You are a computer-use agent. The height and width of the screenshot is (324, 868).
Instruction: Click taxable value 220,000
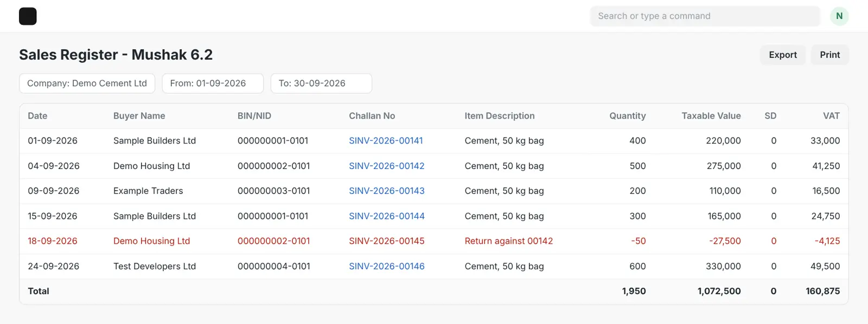(723, 141)
